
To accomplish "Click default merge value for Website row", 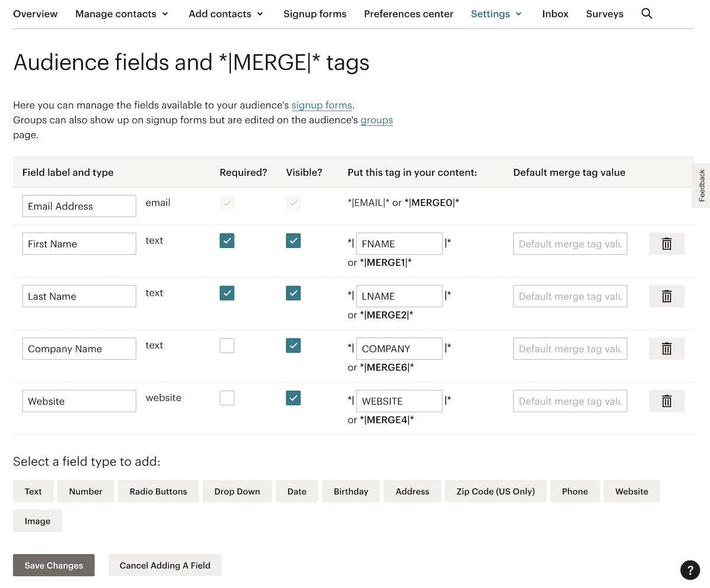I will click(x=570, y=401).
